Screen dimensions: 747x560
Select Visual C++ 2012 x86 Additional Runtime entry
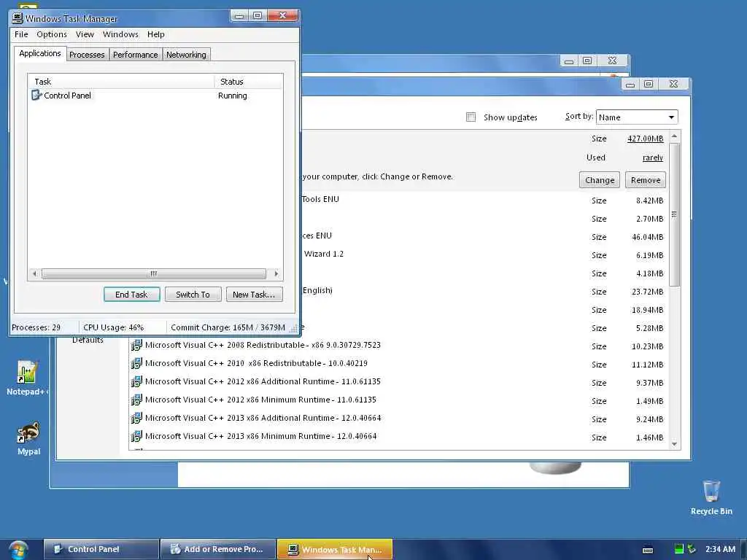coord(399,382)
